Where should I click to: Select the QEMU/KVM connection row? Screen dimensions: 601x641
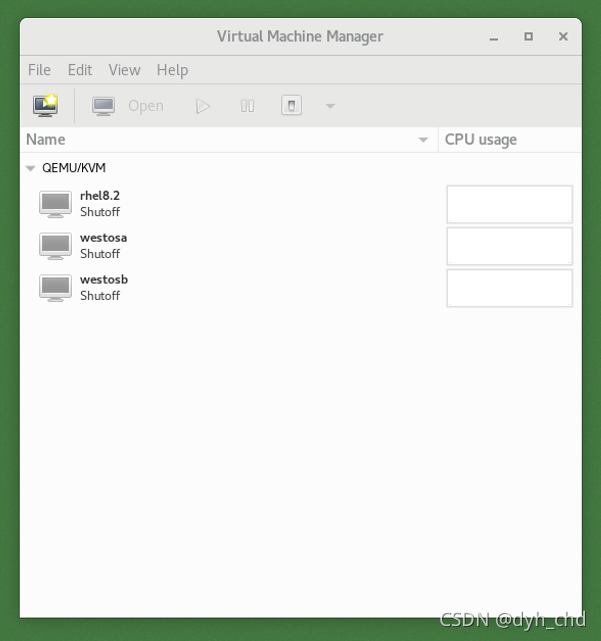(x=301, y=168)
